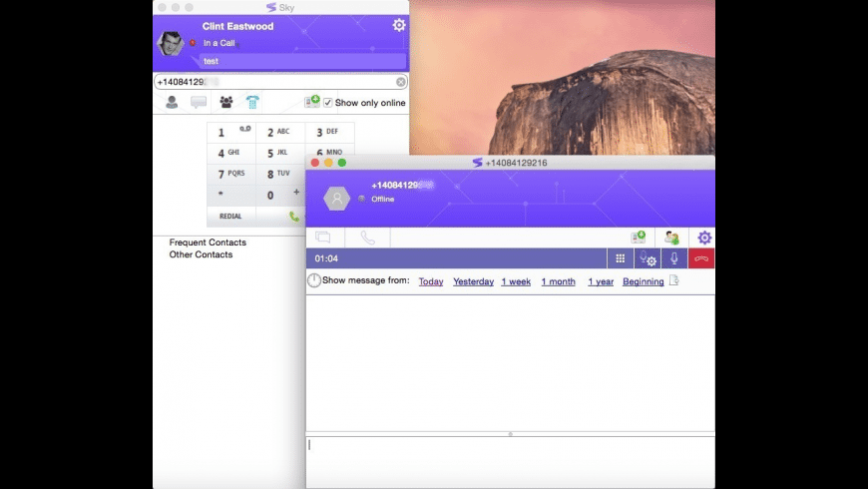Dial digit 5 JKL key
868x489 pixels.
point(280,153)
